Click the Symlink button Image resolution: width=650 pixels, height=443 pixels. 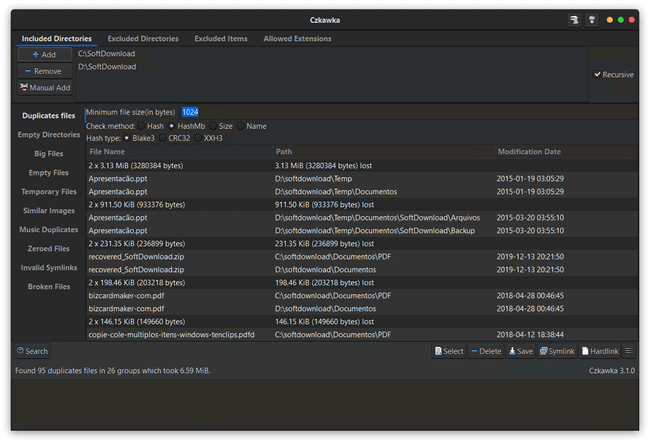tap(557, 351)
